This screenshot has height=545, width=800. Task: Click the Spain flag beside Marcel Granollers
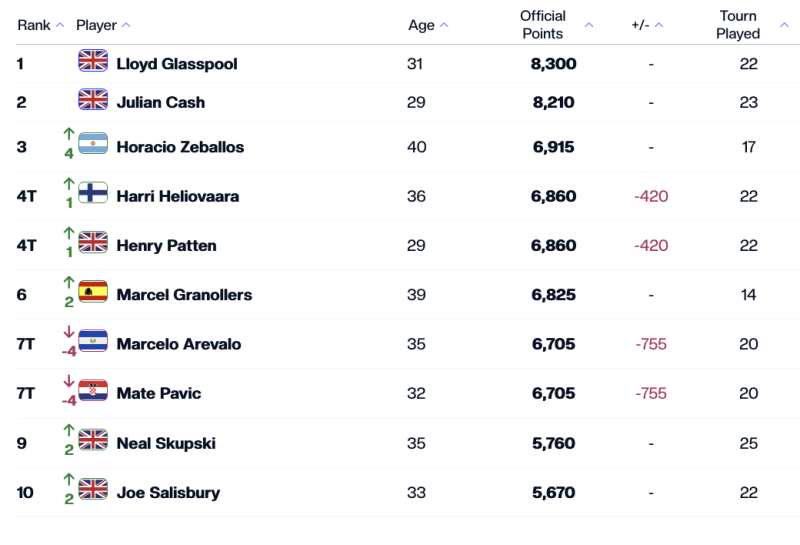pos(93,292)
